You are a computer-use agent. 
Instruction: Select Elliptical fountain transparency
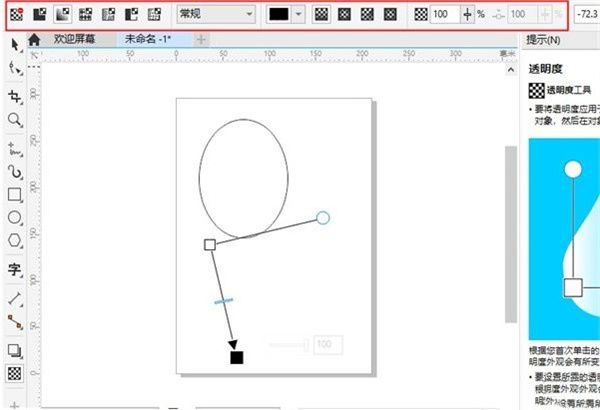pyautogui.click(x=344, y=15)
